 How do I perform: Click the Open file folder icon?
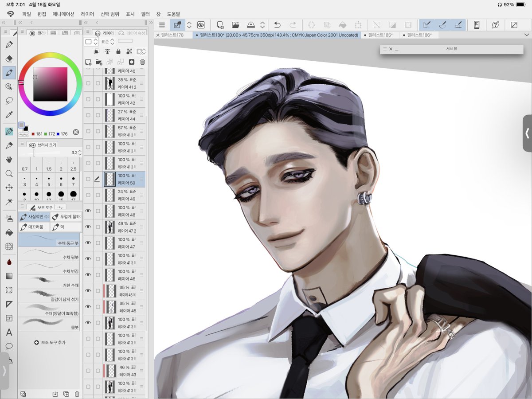coord(235,25)
